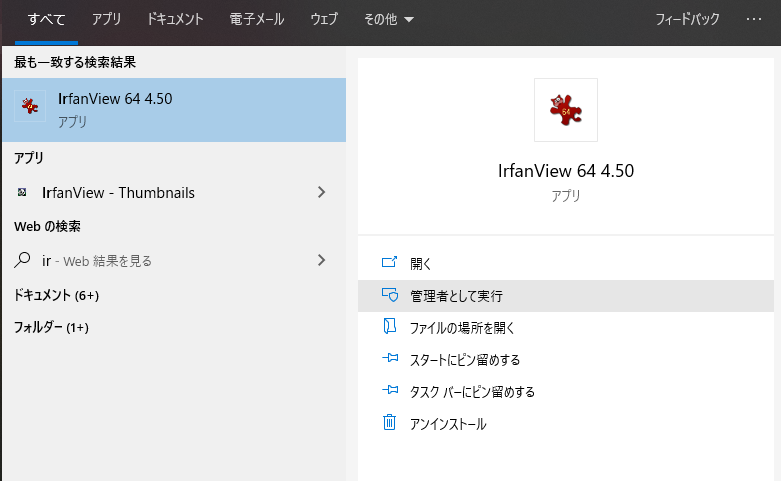This screenshot has height=481, width=781.
Task: Click the shield icon for 管理者として実行
Action: click(x=390, y=295)
